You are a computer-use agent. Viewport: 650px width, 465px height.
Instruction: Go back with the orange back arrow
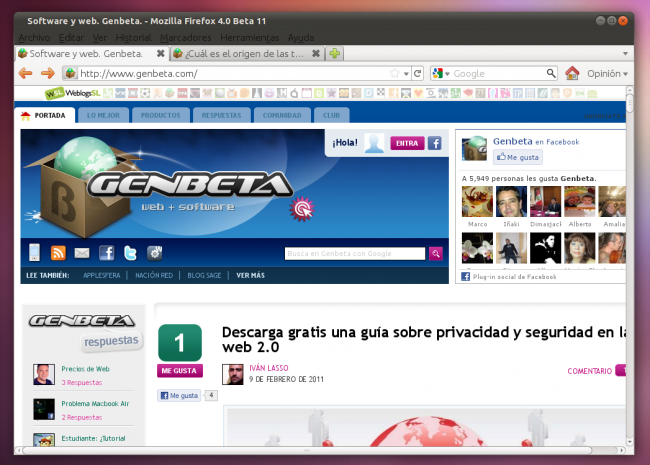pos(26,73)
